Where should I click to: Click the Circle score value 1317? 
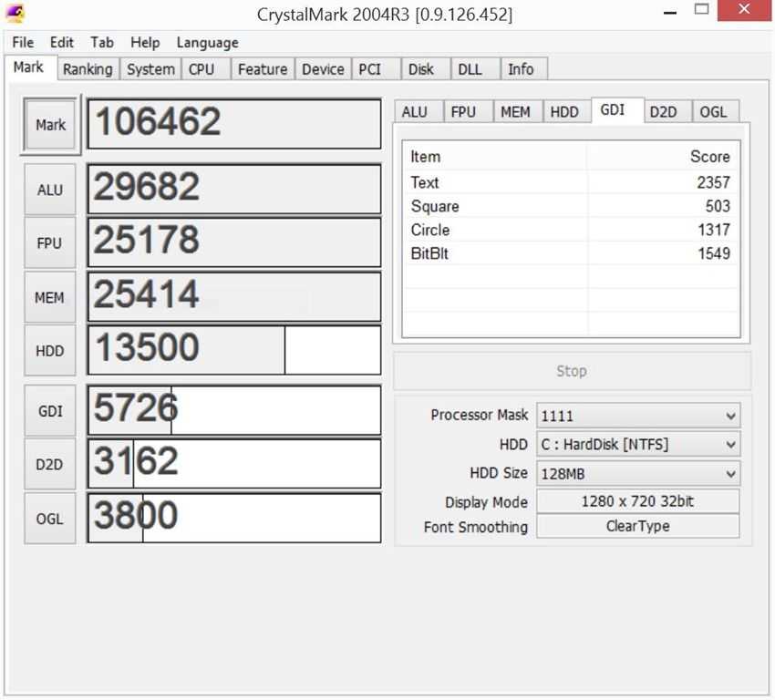[714, 230]
